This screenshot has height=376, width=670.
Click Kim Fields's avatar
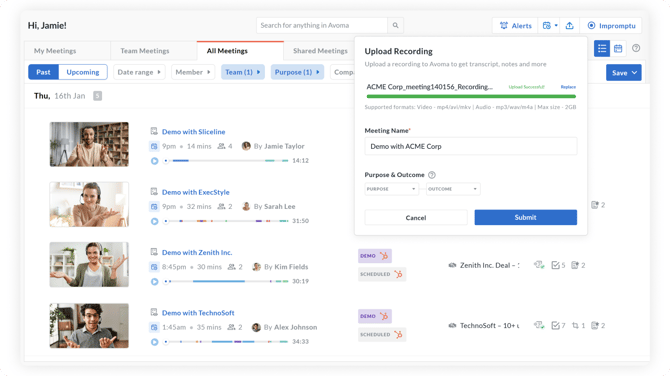[x=256, y=267]
